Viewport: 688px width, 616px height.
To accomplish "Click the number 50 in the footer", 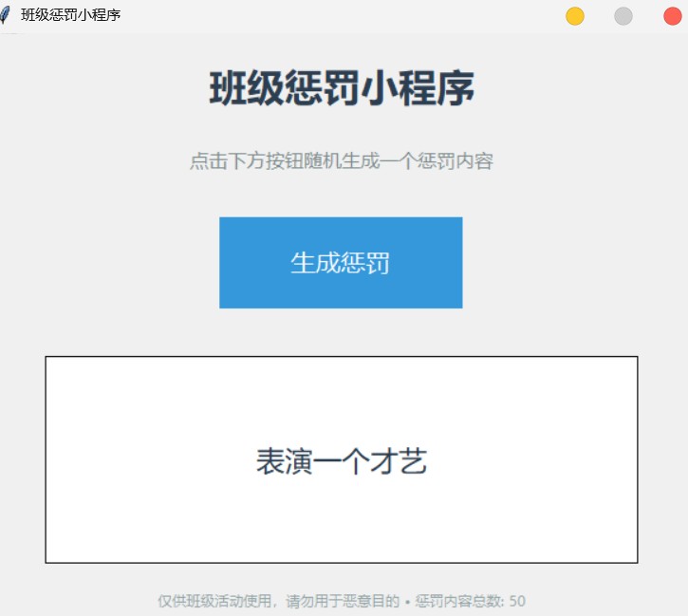I will [x=517, y=601].
